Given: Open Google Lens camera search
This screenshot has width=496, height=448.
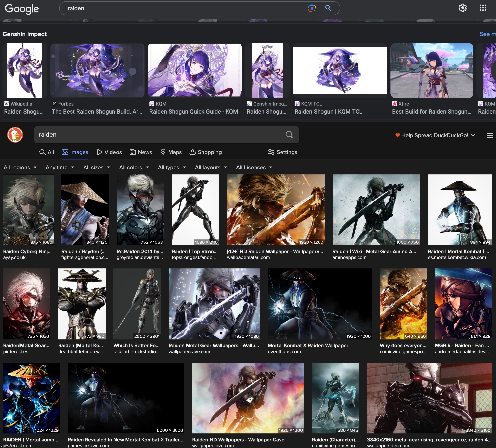Looking at the screenshot, I should pyautogui.click(x=312, y=8).
